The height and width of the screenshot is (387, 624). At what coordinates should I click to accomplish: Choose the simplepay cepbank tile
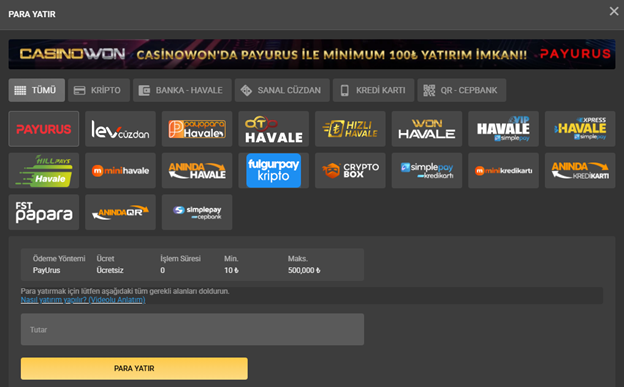[x=197, y=212]
